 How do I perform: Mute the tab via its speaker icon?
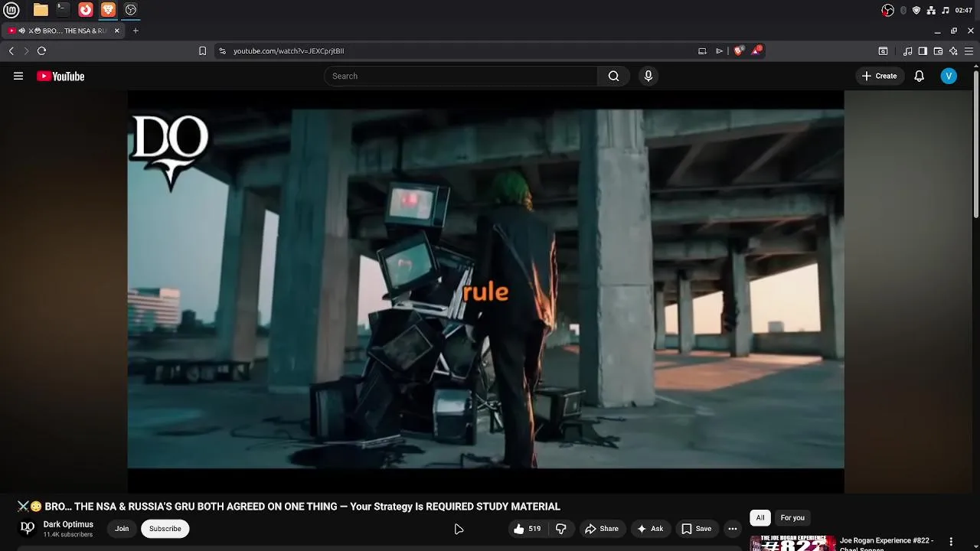pos(21,31)
